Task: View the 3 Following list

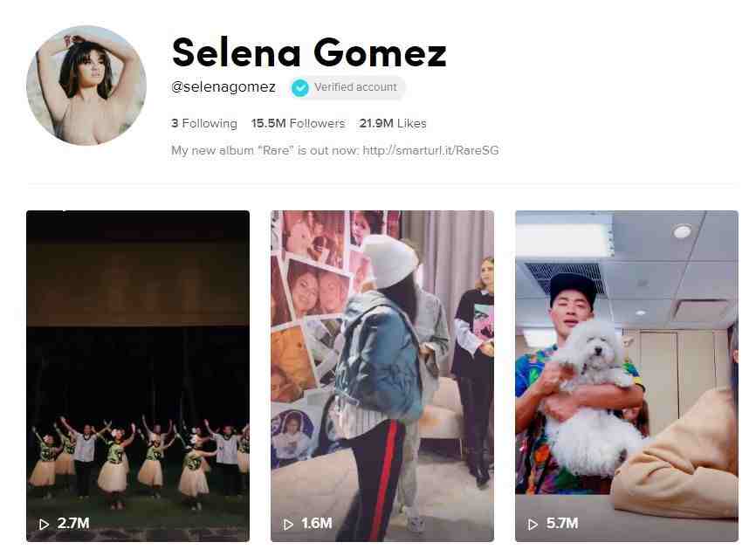Action: click(x=204, y=123)
